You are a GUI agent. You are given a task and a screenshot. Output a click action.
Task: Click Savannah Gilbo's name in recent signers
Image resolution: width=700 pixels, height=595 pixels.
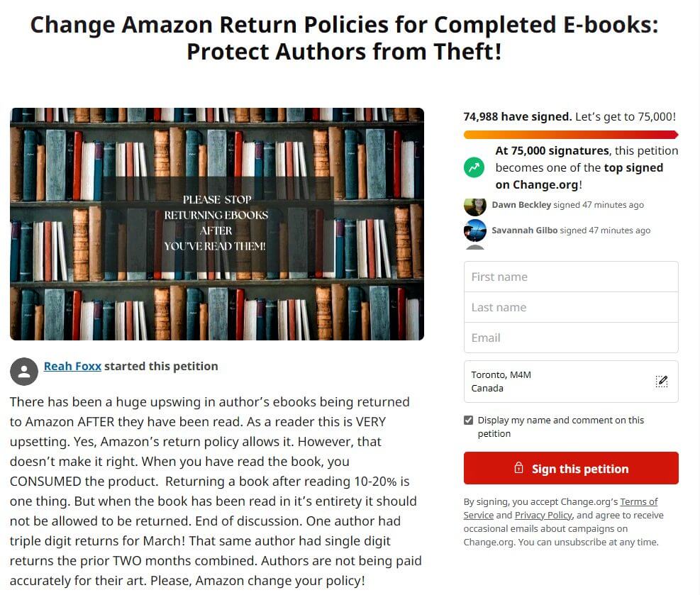click(525, 230)
